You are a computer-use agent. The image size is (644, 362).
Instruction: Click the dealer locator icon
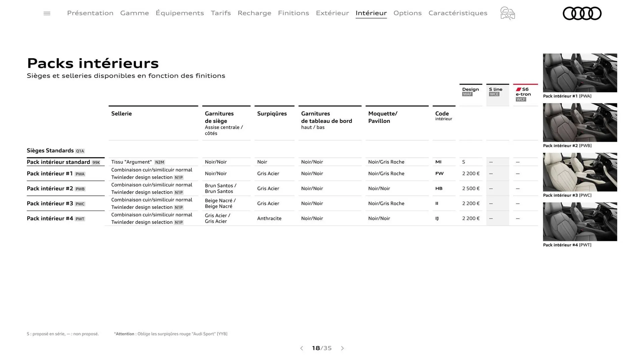[x=507, y=13]
